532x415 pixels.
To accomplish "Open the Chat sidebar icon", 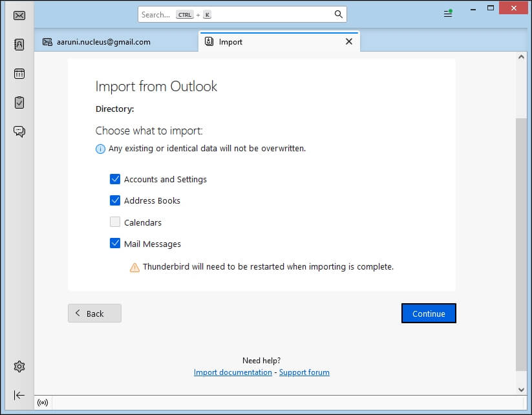I will (x=19, y=131).
